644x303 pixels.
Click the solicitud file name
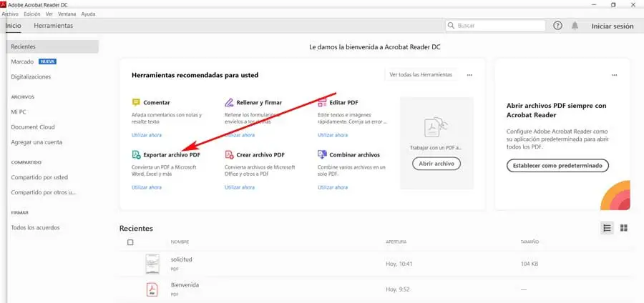[x=182, y=259]
